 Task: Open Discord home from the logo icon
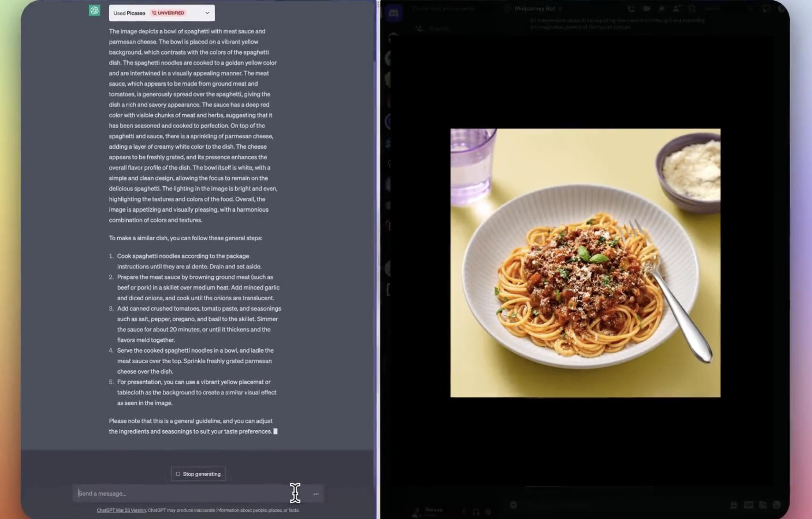coord(394,14)
